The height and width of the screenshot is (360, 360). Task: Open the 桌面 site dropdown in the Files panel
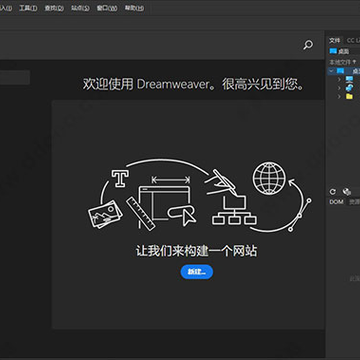pyautogui.click(x=344, y=51)
